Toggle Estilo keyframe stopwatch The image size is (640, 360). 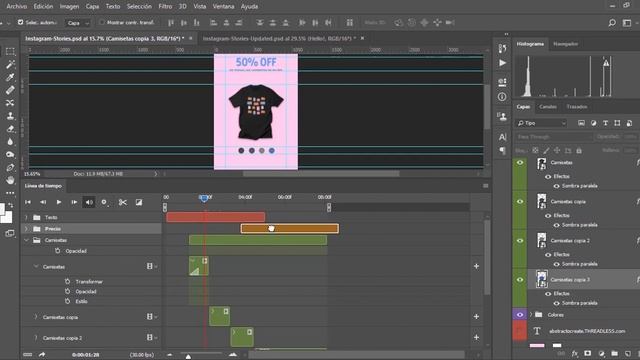67,301
